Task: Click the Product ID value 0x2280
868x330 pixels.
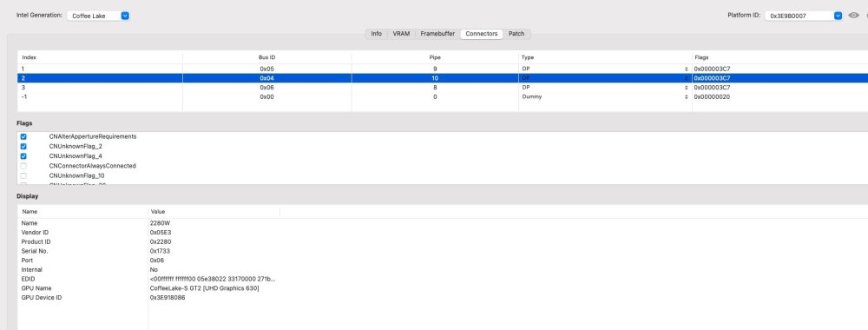Action: click(x=161, y=242)
